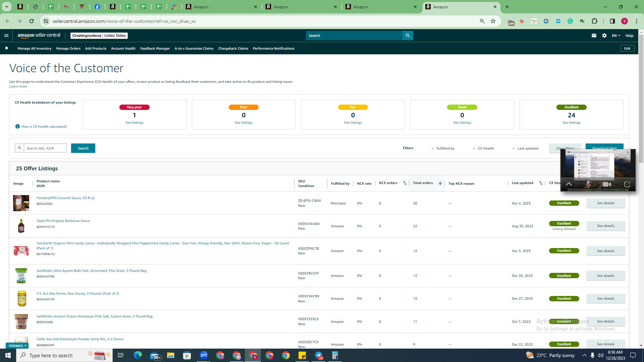Screen dimensions: 644x362
Task: Click the teal Search button for listings
Action: 83,148
